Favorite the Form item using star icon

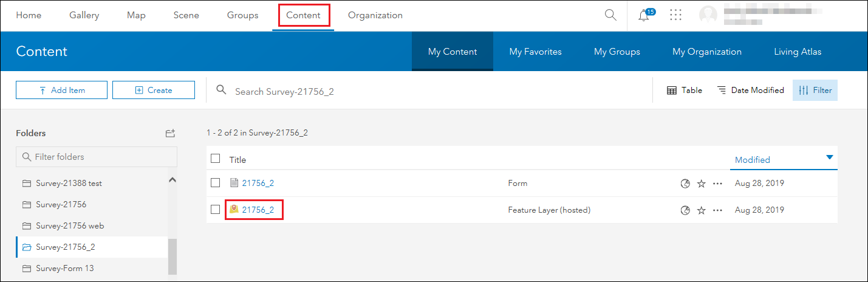pyautogui.click(x=701, y=183)
